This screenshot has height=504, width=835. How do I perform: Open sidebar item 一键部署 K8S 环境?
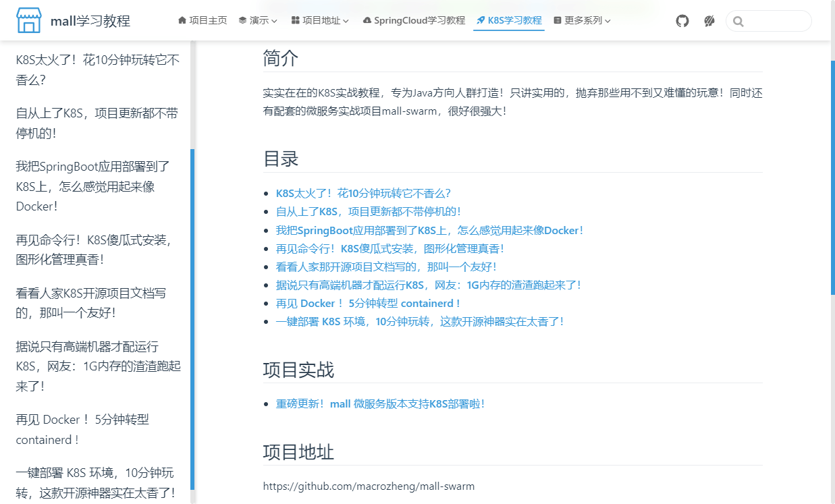click(x=96, y=483)
